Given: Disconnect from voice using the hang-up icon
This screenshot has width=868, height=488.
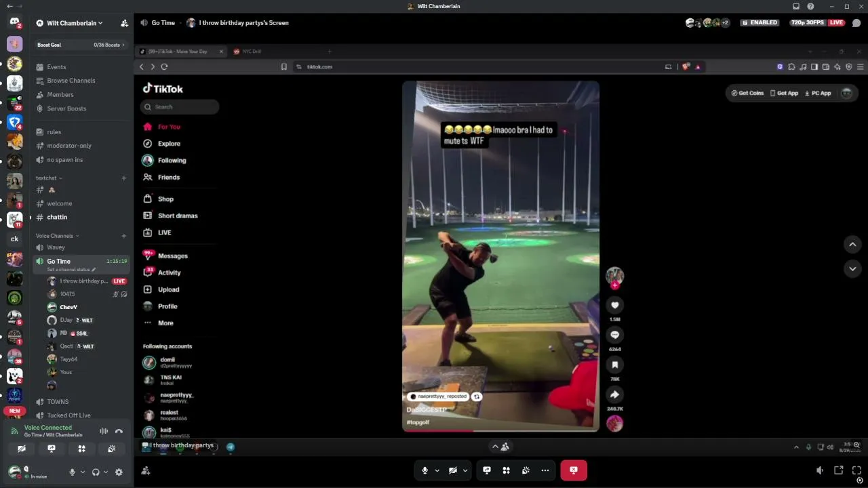Looking at the screenshot, I should [119, 431].
